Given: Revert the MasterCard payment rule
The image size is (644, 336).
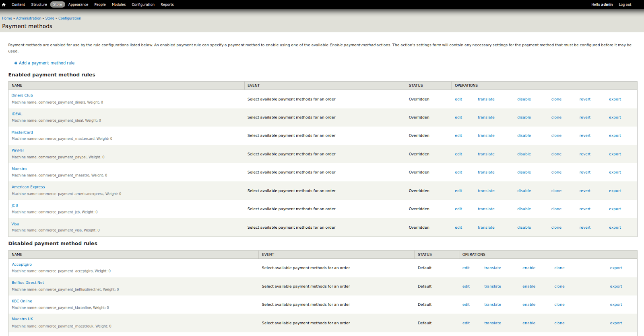Looking at the screenshot, I should pyautogui.click(x=585, y=136).
